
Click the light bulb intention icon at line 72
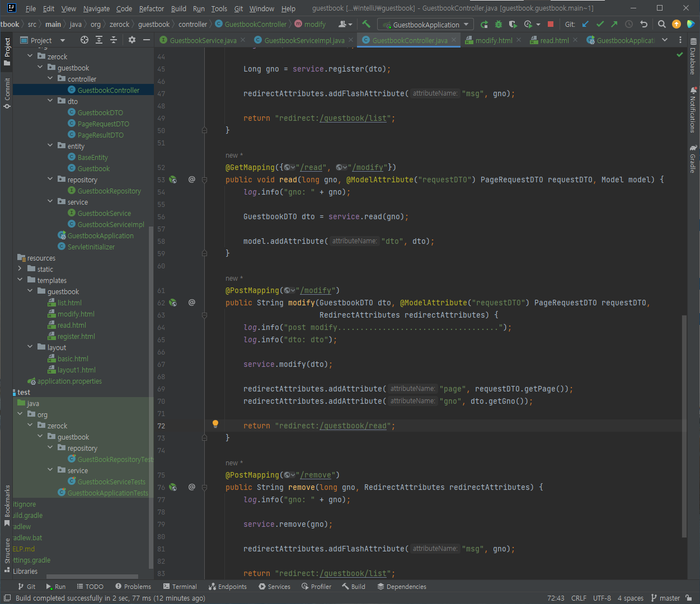pos(215,424)
